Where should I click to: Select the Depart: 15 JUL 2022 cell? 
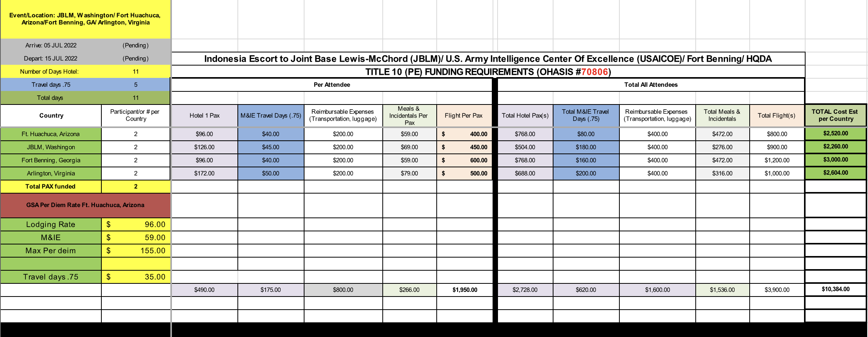[x=51, y=59]
